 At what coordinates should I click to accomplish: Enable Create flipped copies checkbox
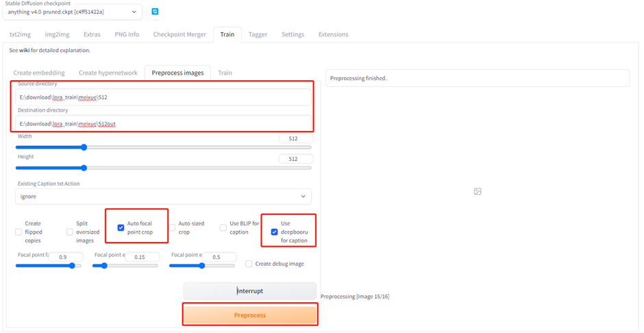(x=18, y=232)
